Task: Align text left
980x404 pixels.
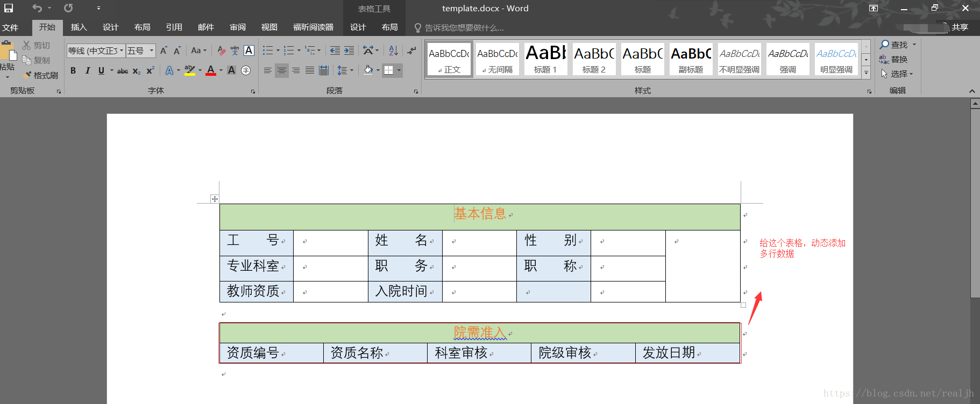Action: coord(268,70)
